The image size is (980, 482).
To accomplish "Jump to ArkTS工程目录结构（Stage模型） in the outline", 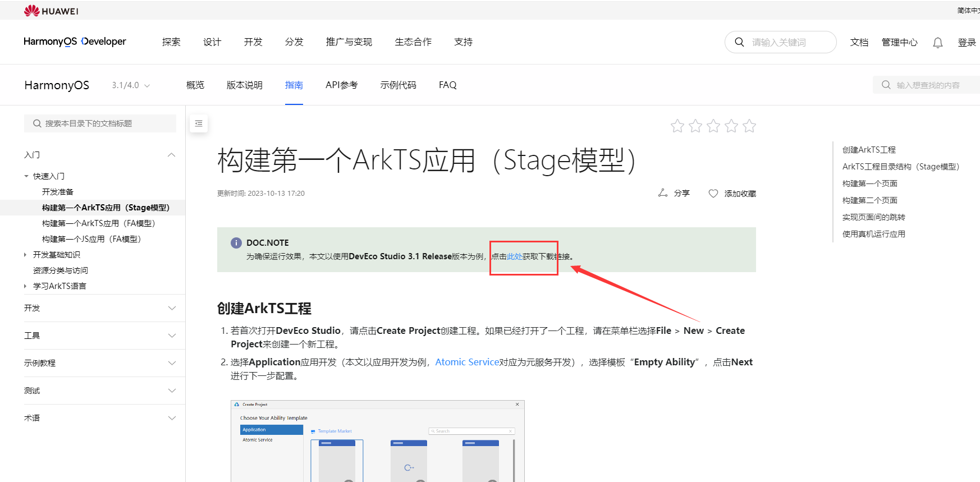I will point(901,167).
